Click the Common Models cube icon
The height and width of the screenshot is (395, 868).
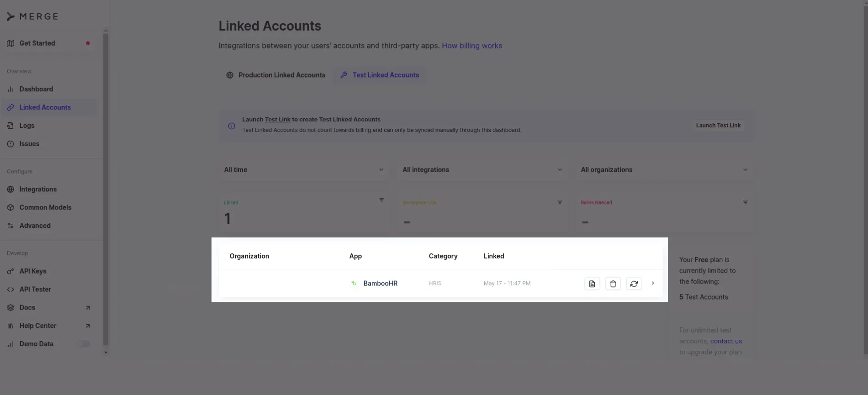point(11,207)
